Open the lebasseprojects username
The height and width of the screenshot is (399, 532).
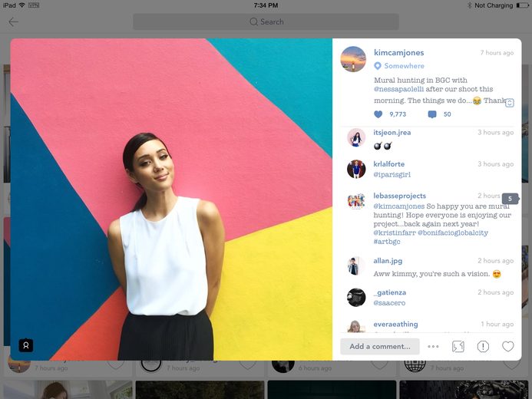pos(399,196)
